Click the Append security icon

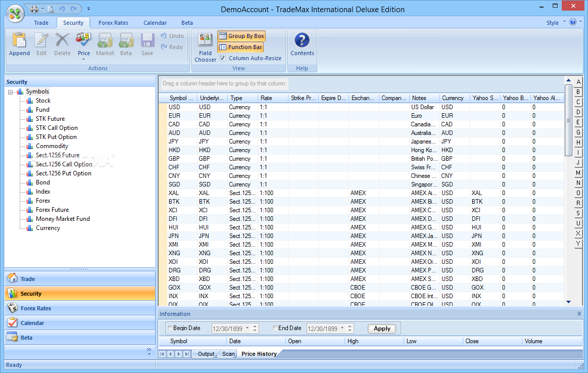20,40
